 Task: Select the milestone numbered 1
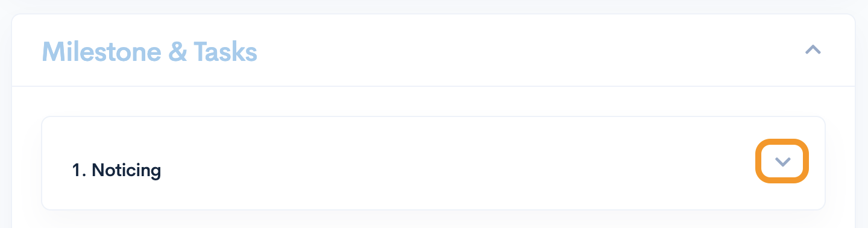(116, 171)
